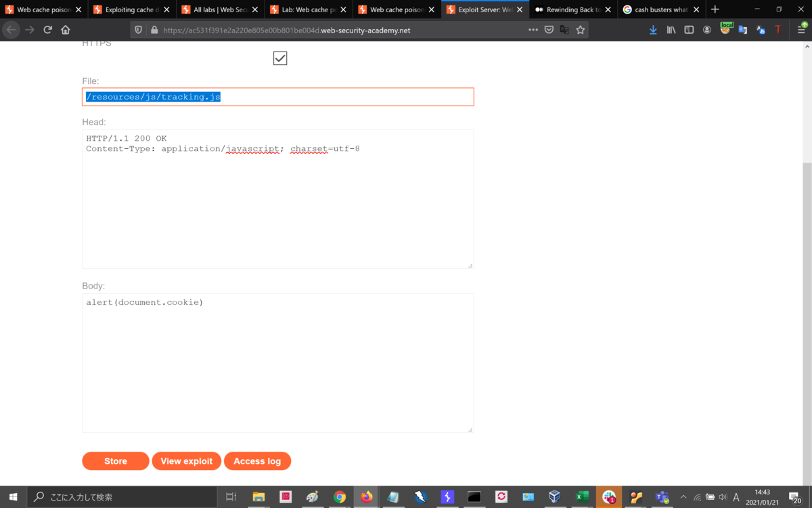
Task: Go to Firefox home page
Action: tap(66, 30)
